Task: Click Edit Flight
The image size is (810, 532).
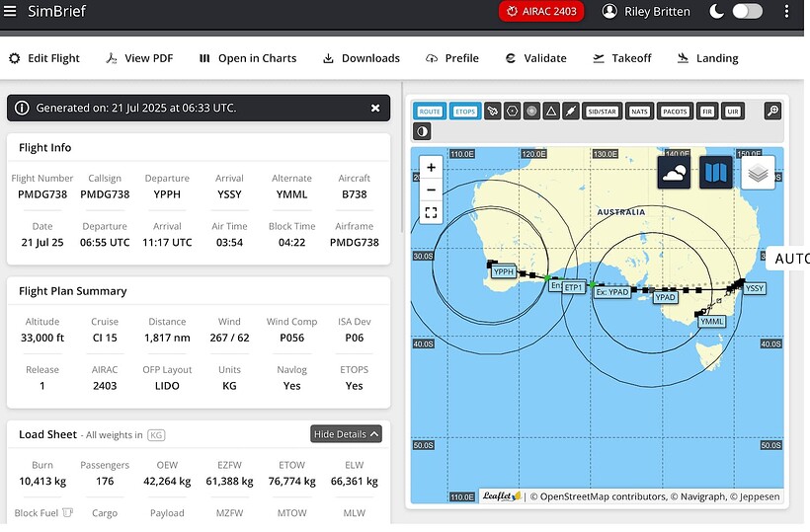Action: (44, 58)
